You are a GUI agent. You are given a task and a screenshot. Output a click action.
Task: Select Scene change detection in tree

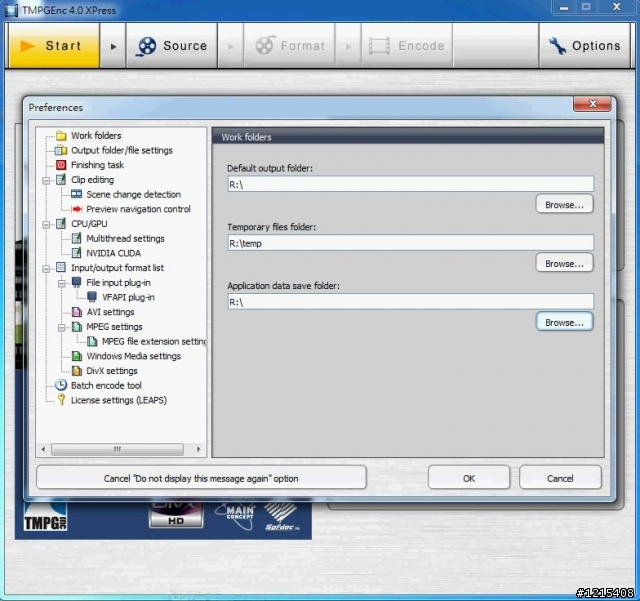[133, 194]
